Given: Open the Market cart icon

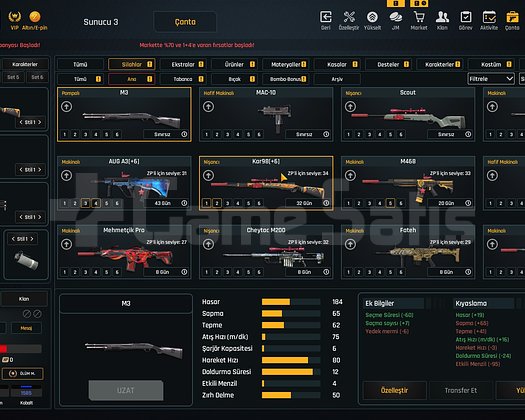Looking at the screenshot, I should point(419,17).
